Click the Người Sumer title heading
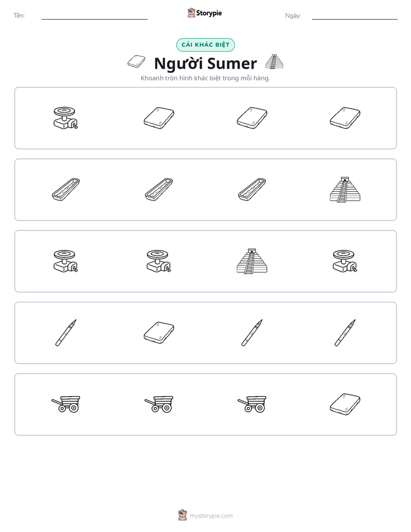 (x=205, y=63)
